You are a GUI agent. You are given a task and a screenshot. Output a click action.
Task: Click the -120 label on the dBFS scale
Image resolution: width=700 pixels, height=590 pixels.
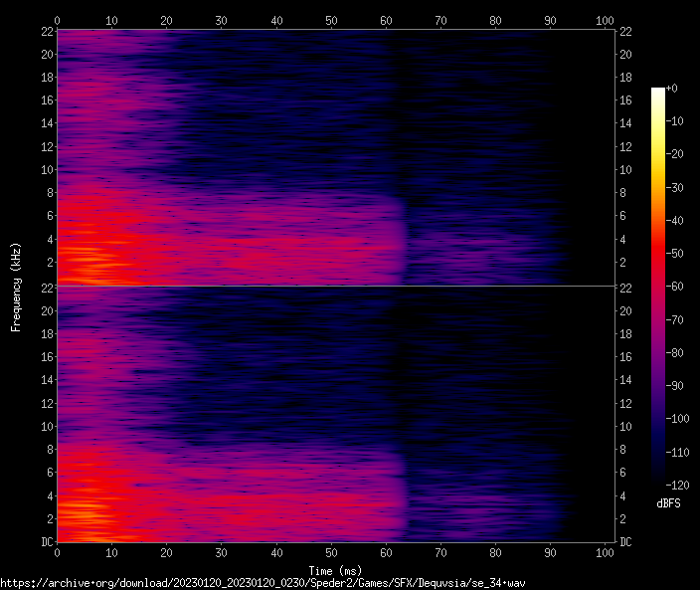coord(682,485)
